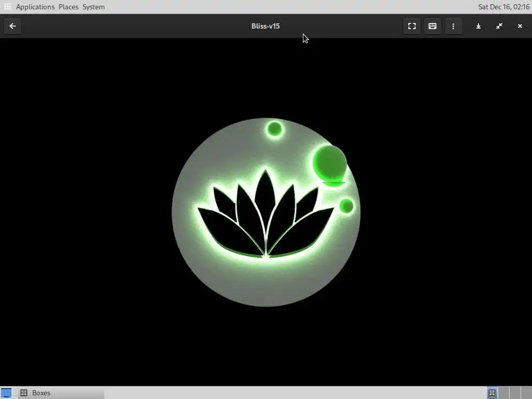Click the unmaximize arrows icon
This screenshot has height=399, width=532.
pyautogui.click(x=499, y=26)
